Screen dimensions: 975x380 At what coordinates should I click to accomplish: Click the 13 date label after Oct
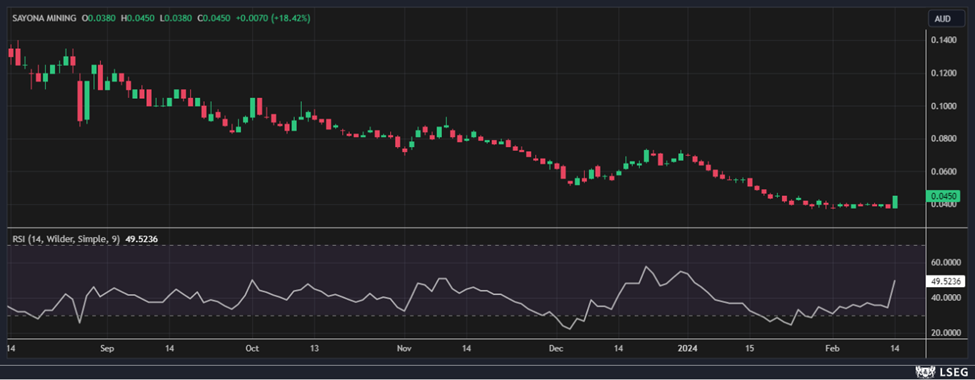314,348
